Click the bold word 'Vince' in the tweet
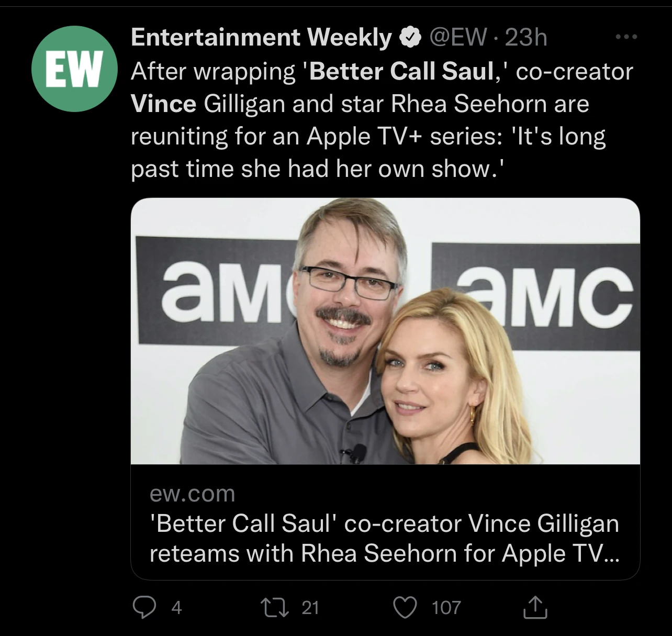Screen dimensions: 672x636 (x=163, y=104)
